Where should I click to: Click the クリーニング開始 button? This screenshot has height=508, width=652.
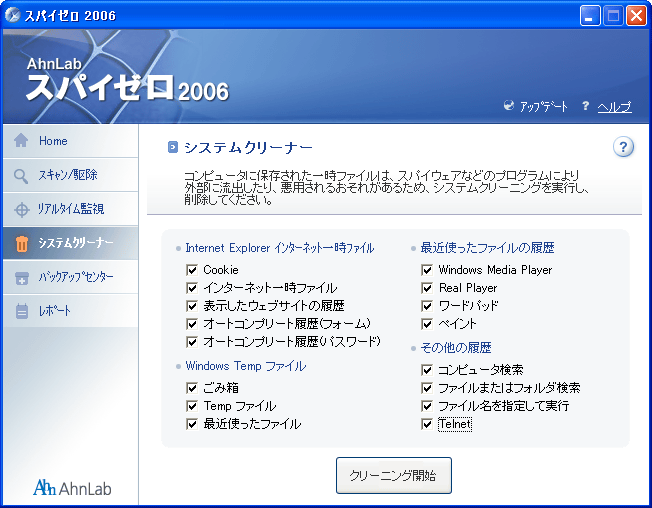pyautogui.click(x=393, y=476)
